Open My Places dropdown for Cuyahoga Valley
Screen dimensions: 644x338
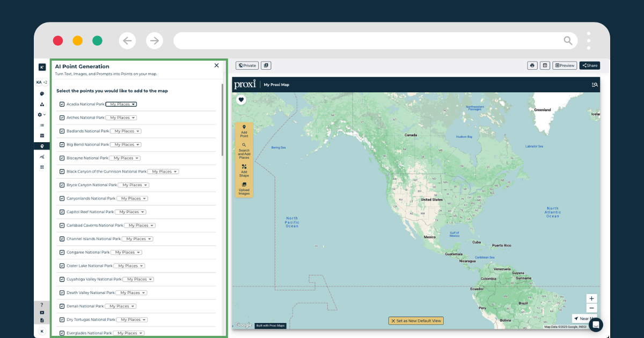pyautogui.click(x=138, y=279)
